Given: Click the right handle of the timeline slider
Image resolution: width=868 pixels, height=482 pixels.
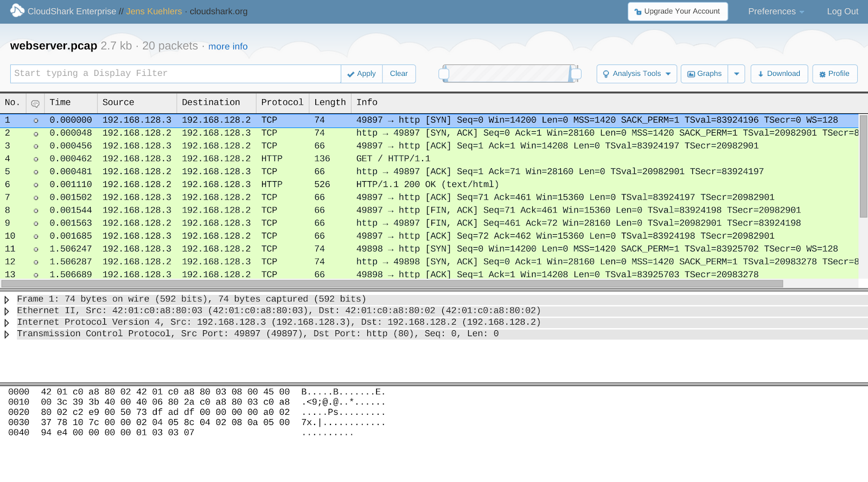Looking at the screenshot, I should pos(576,74).
